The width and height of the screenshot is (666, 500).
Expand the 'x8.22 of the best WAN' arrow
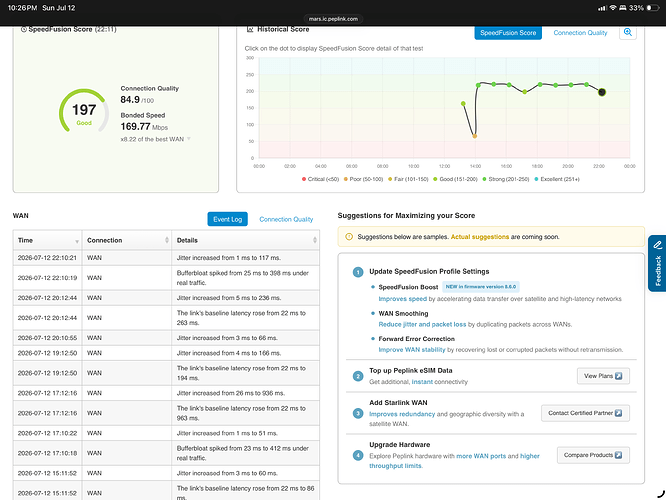tap(189, 139)
